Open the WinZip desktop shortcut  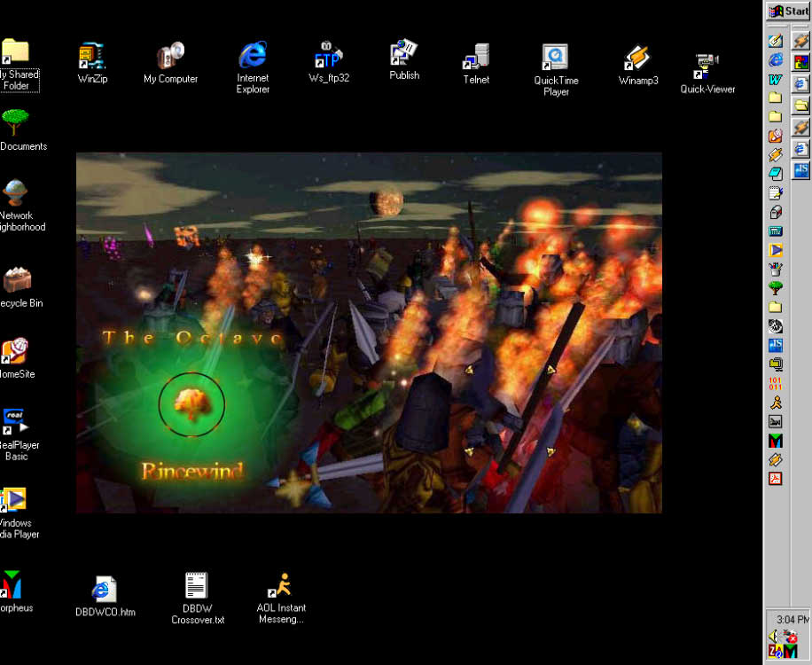(92, 58)
